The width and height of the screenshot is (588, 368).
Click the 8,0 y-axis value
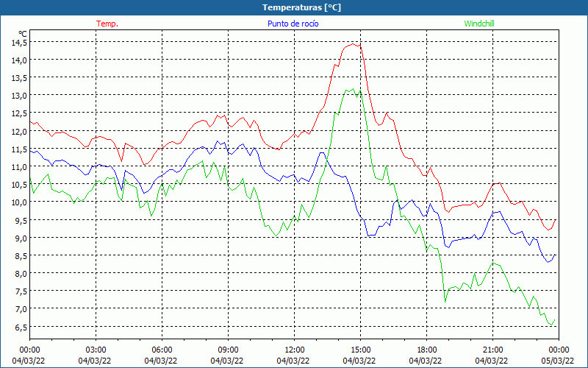coord(21,274)
